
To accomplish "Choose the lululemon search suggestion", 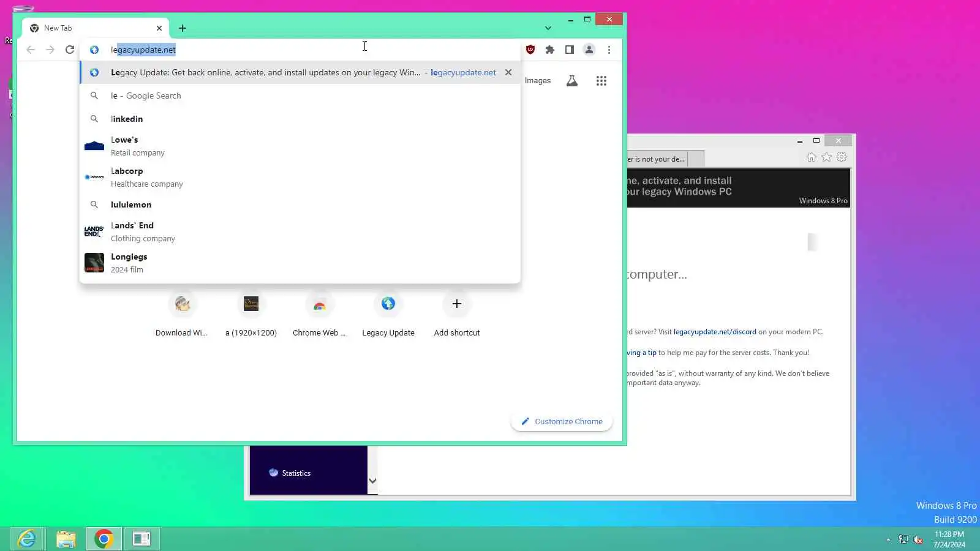I will tap(300, 204).
